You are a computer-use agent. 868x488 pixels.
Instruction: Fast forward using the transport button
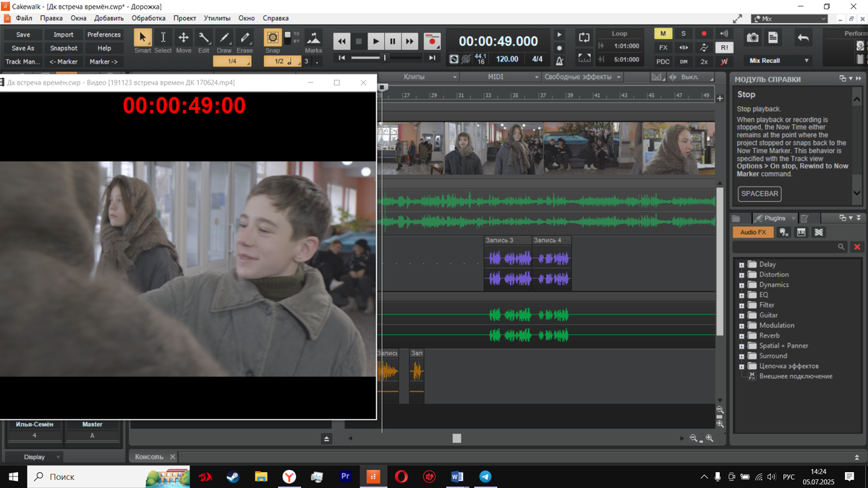click(409, 41)
